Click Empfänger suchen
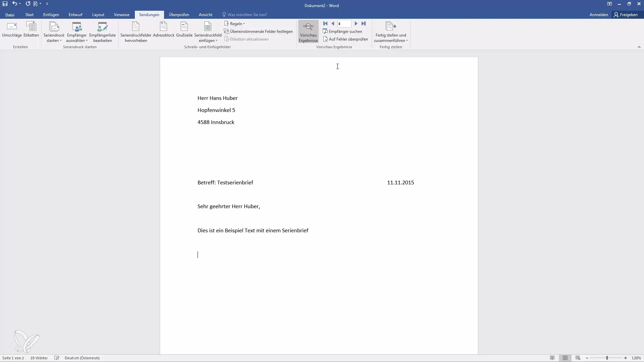 342,32
